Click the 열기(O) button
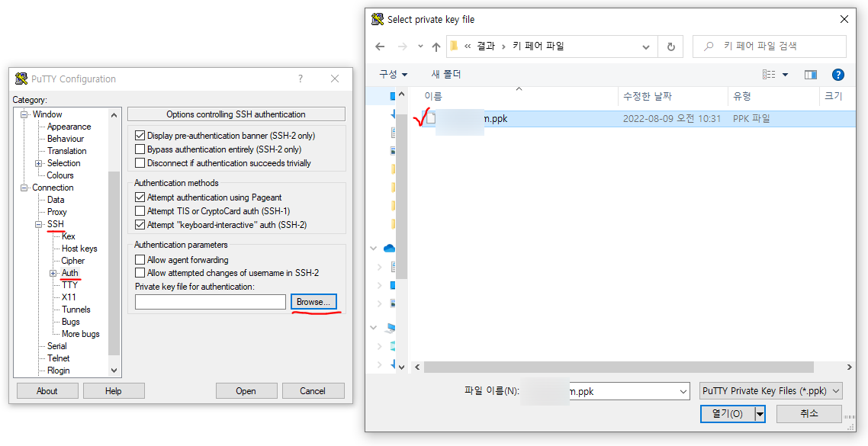Screen dimensions: 868x446 click(728, 413)
